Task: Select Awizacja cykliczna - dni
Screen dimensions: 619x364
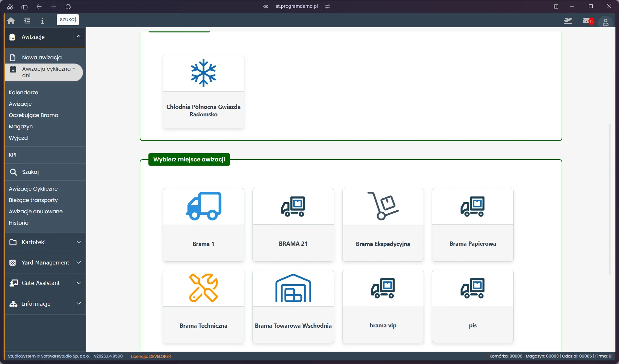Action: [x=44, y=72]
